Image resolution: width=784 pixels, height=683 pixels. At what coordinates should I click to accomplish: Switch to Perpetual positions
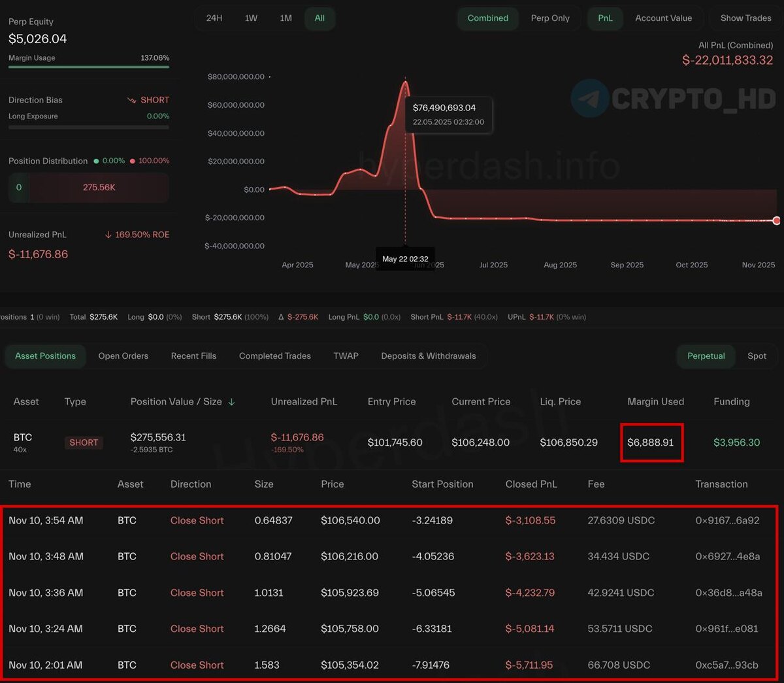point(706,356)
